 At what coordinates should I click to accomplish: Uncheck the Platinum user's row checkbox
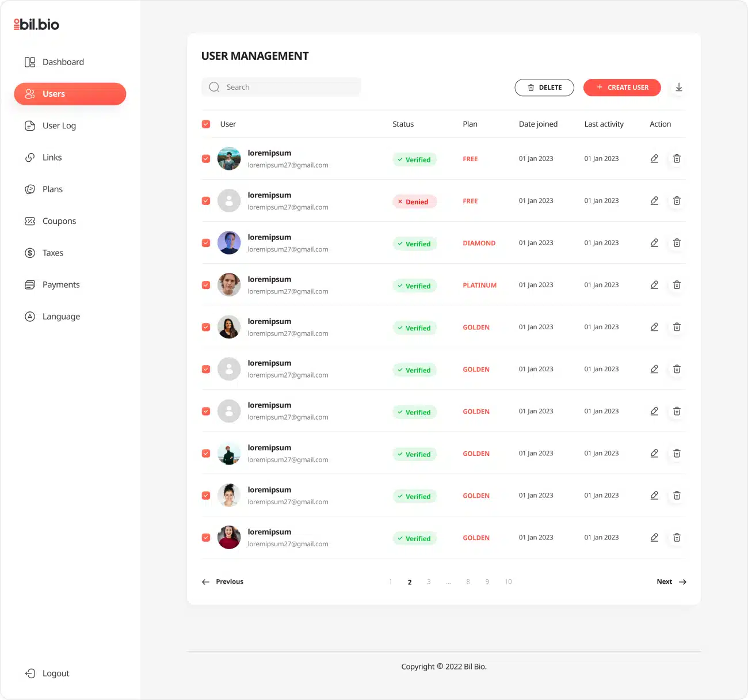tap(206, 285)
